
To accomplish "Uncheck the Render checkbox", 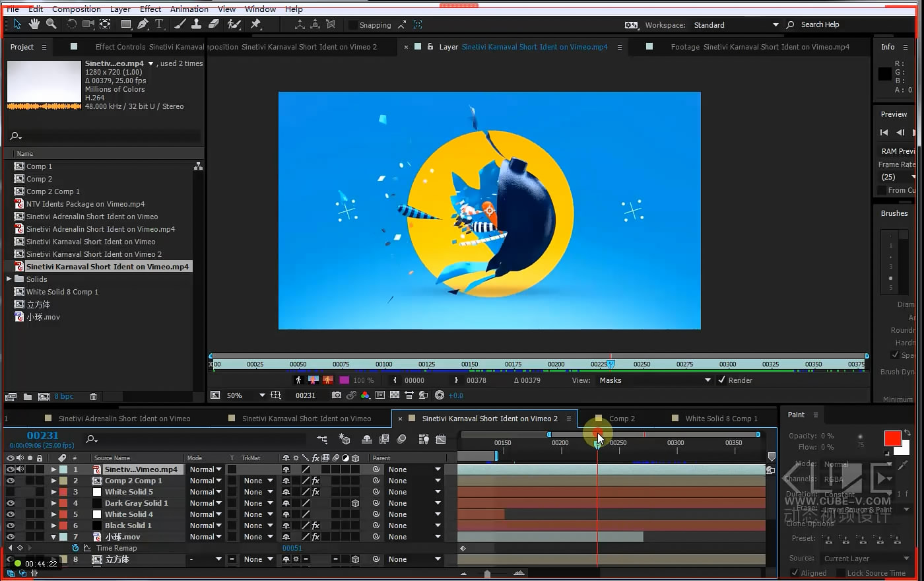I will pos(722,380).
